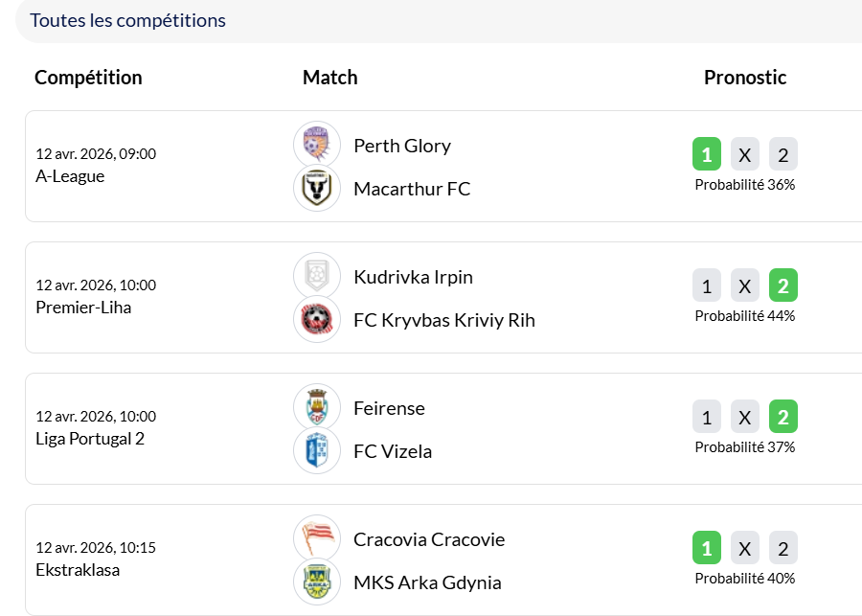Open the Toutes les compétitions section
The image size is (862, 616).
tap(128, 20)
